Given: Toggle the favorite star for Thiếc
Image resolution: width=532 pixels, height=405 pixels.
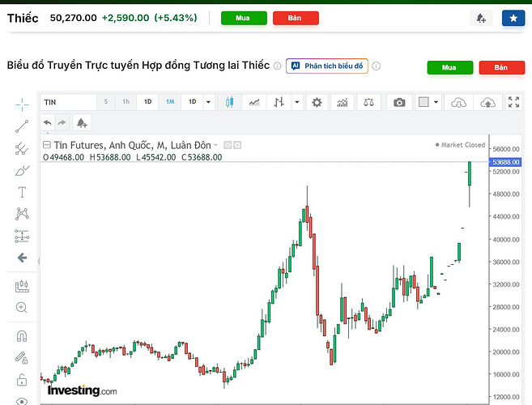Looking at the screenshot, I should (x=513, y=18).
